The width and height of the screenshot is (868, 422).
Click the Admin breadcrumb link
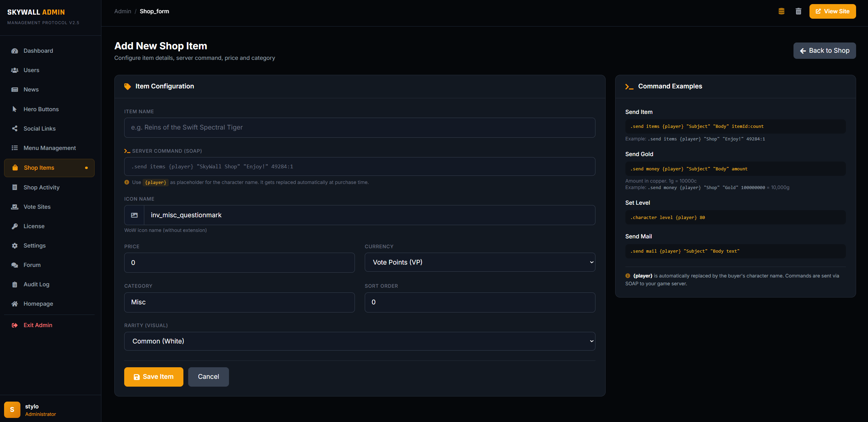[x=122, y=11]
